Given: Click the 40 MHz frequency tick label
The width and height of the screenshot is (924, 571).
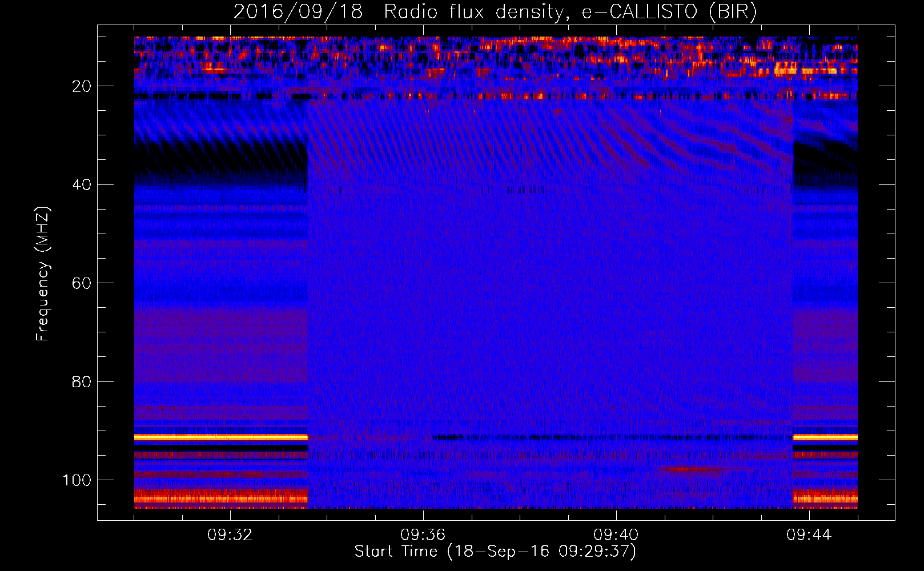Looking at the screenshot, I should tap(82, 185).
